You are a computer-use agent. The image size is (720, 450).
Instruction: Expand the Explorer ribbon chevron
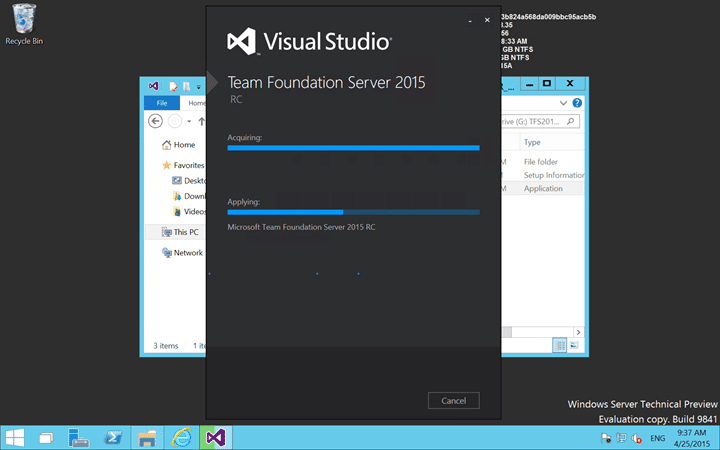(x=563, y=103)
